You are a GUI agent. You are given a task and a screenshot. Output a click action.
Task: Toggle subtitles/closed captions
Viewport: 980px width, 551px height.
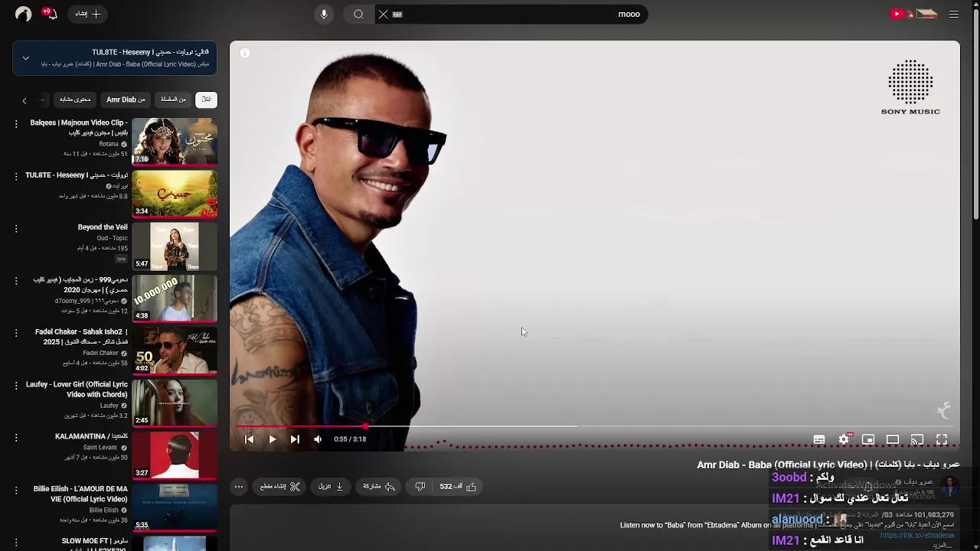[819, 439]
